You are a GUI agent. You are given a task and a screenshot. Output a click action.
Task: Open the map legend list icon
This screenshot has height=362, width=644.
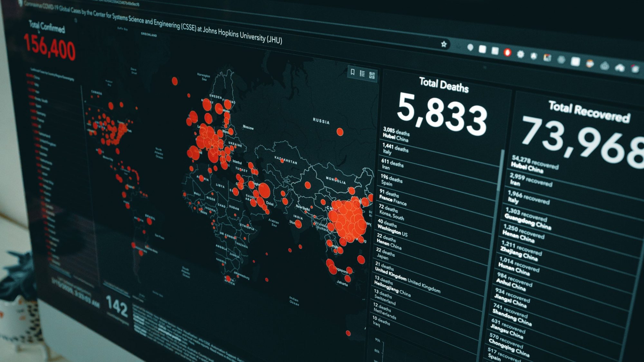click(x=362, y=74)
